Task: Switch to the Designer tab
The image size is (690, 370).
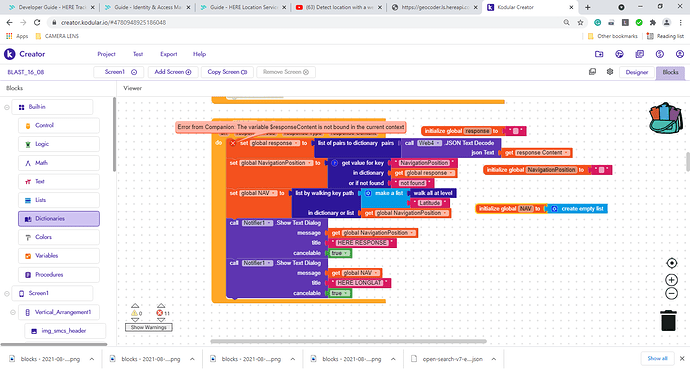Action: (x=637, y=72)
